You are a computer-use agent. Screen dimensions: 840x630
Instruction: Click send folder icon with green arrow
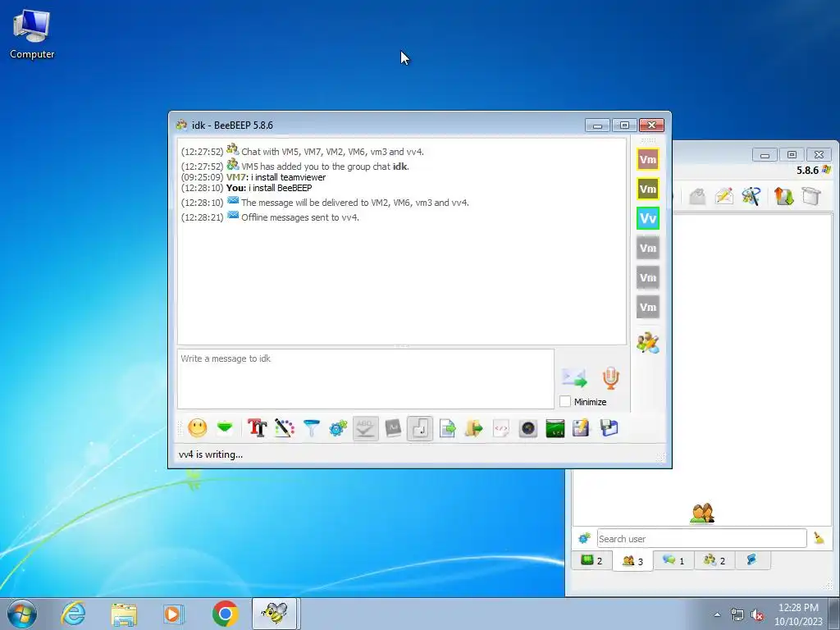point(473,428)
